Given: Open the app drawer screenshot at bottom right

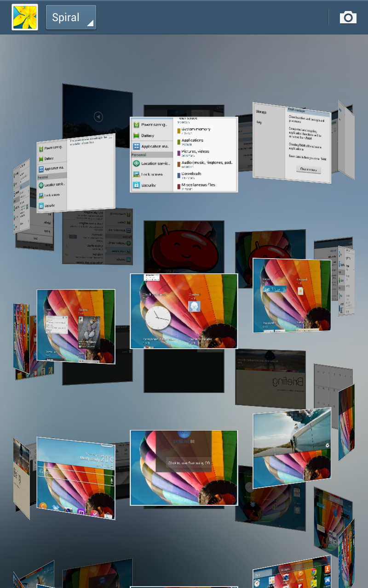Looking at the screenshot, I should (292, 574).
